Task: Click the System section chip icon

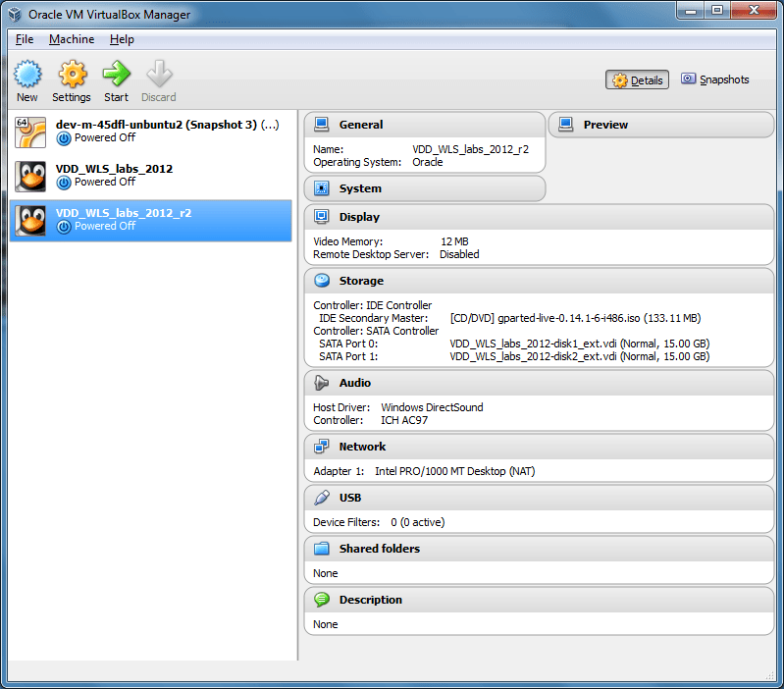Action: 322,188
